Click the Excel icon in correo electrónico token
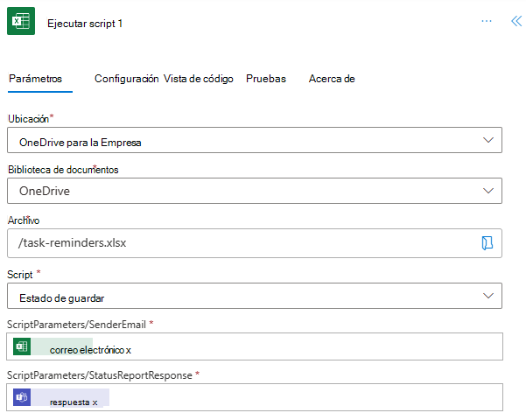 tap(23, 347)
